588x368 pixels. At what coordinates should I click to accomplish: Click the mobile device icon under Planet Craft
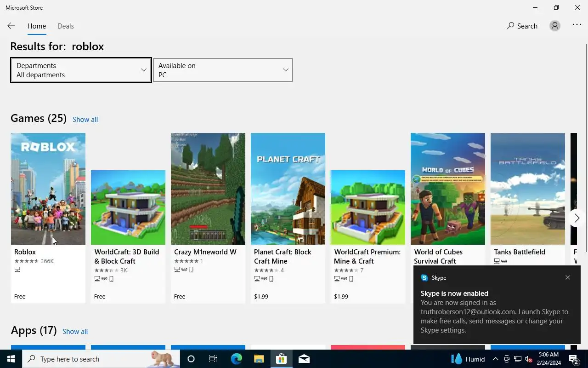point(271,279)
